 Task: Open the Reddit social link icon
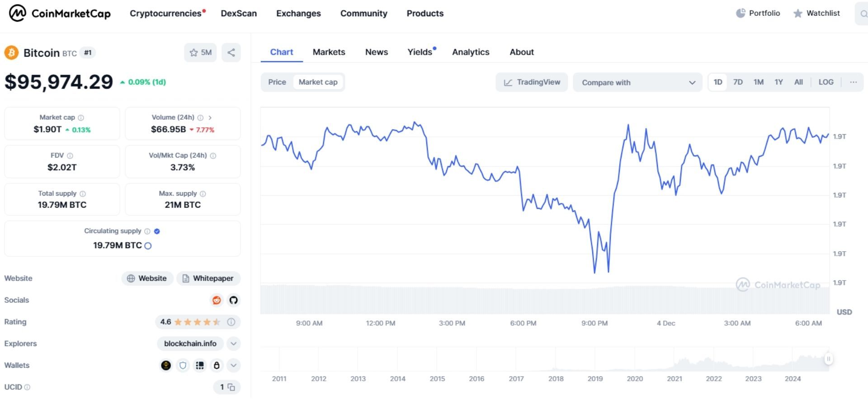point(217,300)
